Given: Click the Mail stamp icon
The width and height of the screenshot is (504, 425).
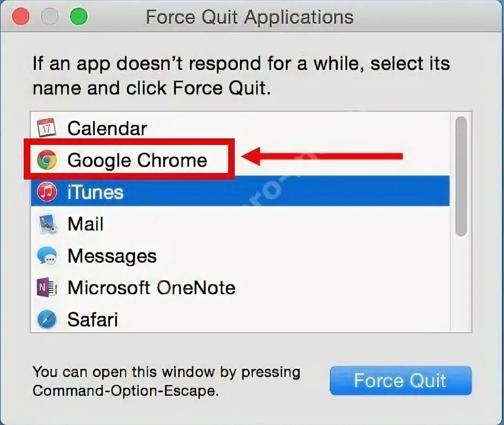Looking at the screenshot, I should click(x=48, y=224).
